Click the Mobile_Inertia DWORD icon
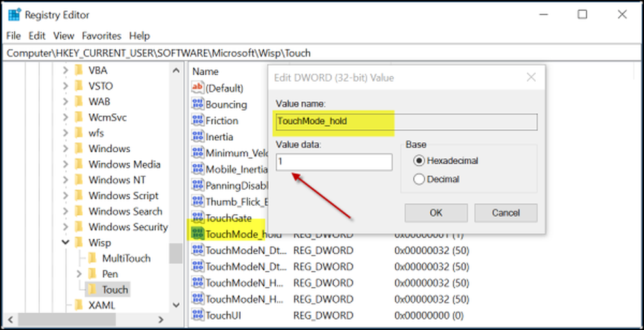 pos(198,169)
